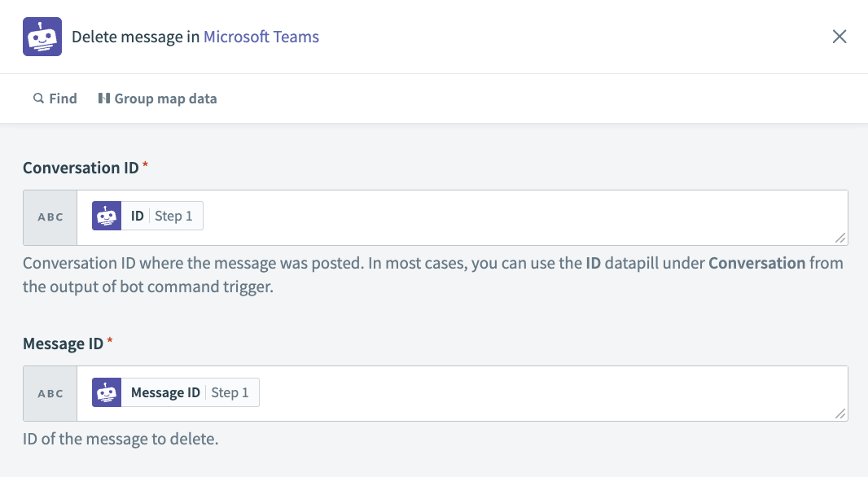Click the resize handle of the Conversation ID field
This screenshot has height=477, width=868.
pyautogui.click(x=842, y=238)
